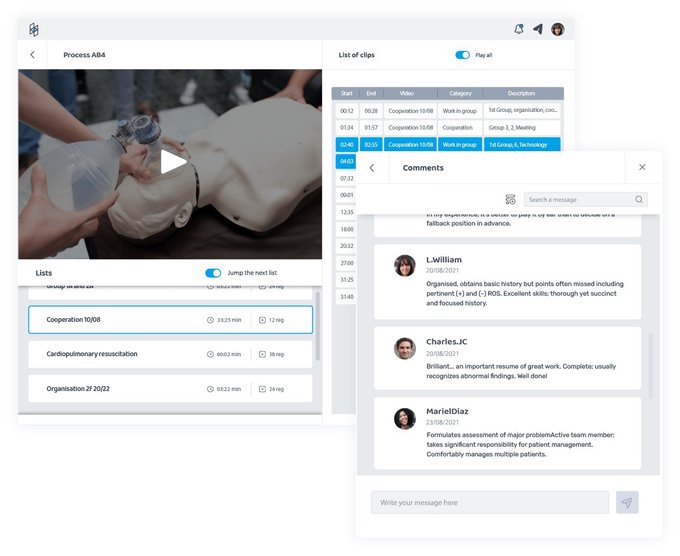Click the Comments panel scrollbar
This screenshot has width=680, height=556.
[651, 366]
